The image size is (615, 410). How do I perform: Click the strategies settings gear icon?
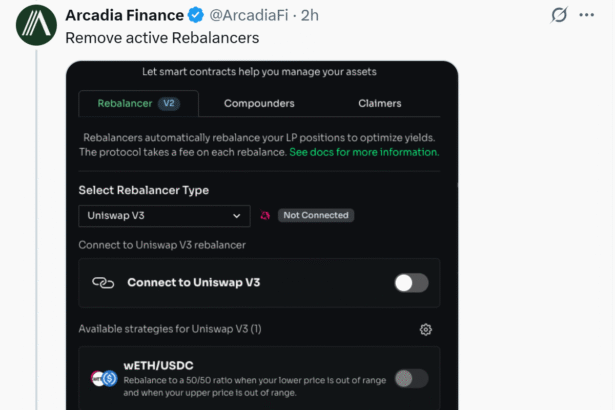click(x=426, y=329)
